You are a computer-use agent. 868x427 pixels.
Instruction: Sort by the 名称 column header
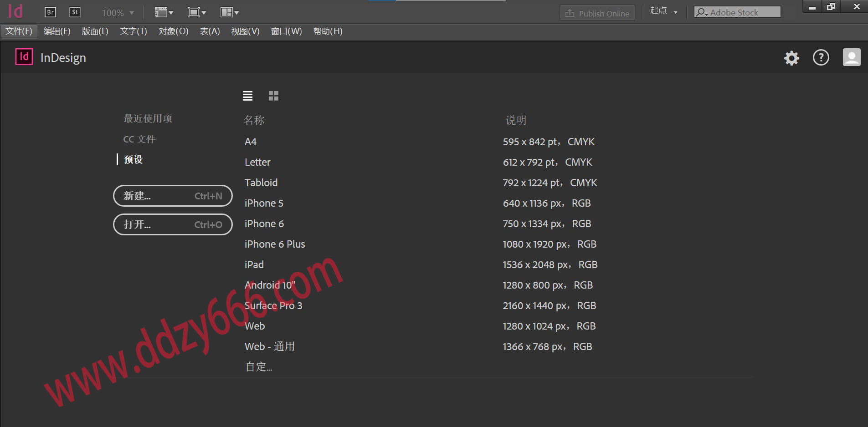click(x=254, y=120)
